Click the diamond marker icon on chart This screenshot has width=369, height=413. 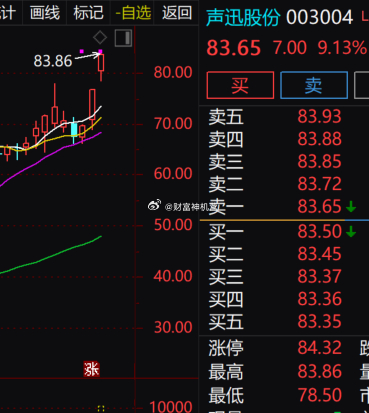click(x=100, y=38)
